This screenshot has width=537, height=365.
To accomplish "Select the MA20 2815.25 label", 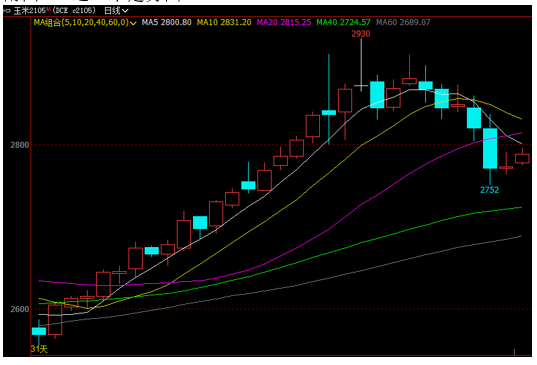I will (284, 23).
